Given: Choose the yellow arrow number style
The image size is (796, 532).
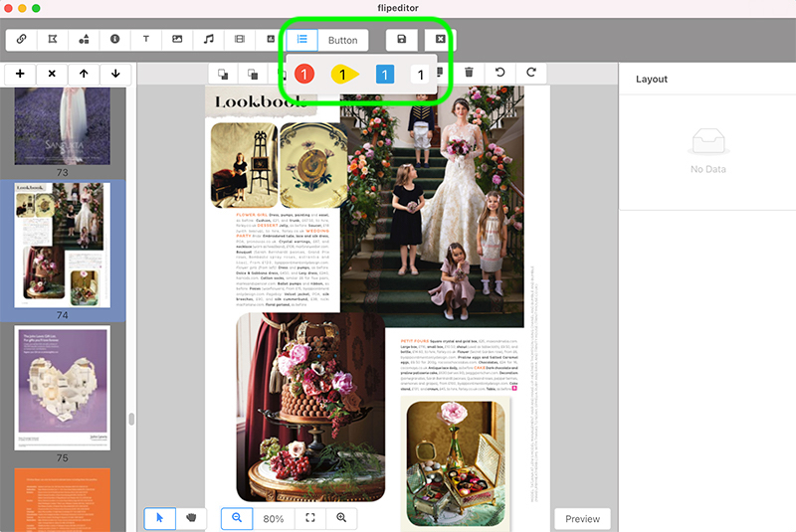Looking at the screenshot, I should pos(344,75).
